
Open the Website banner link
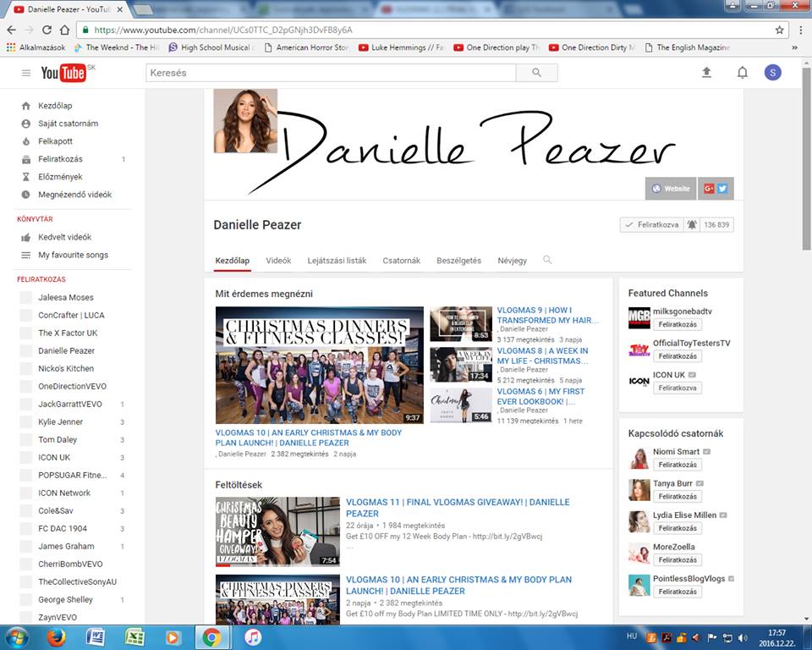[671, 189]
